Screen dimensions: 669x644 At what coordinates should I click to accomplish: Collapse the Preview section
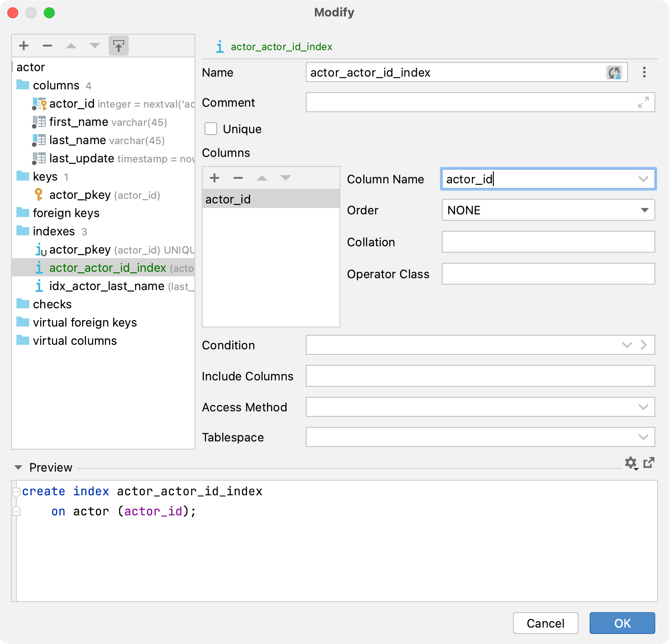coord(18,467)
